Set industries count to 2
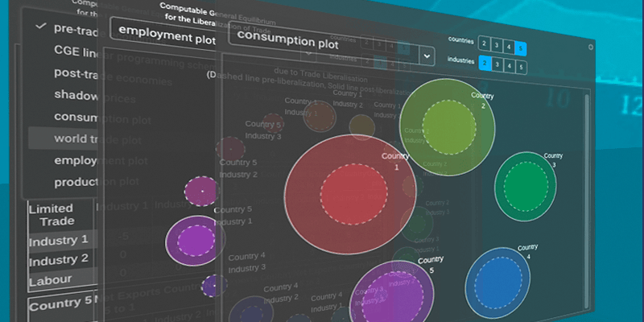This screenshot has height=322, width=644. tap(485, 62)
